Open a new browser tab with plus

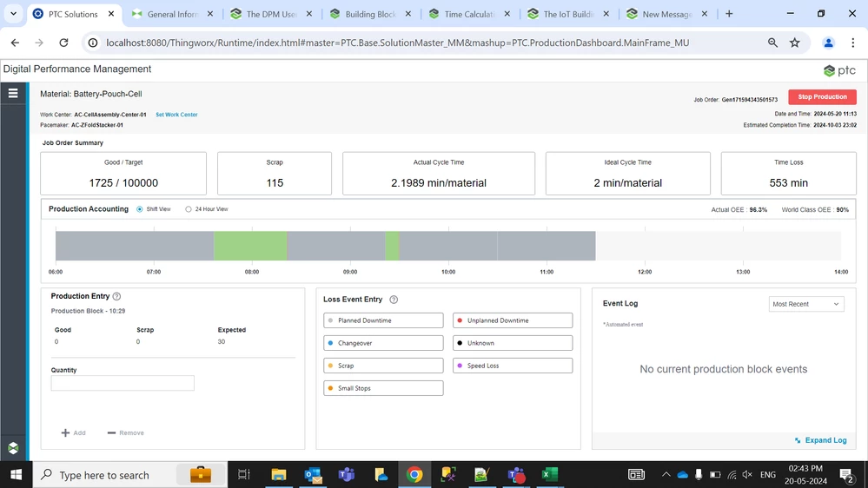click(729, 14)
